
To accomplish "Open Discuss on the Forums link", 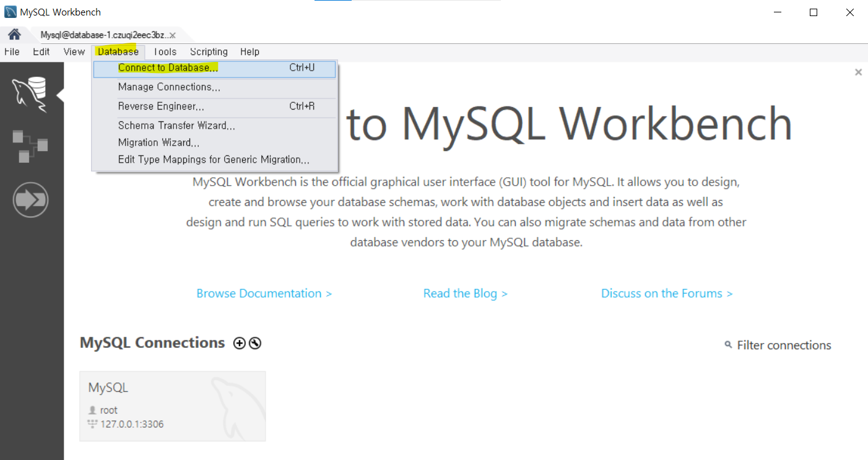I will pos(667,293).
